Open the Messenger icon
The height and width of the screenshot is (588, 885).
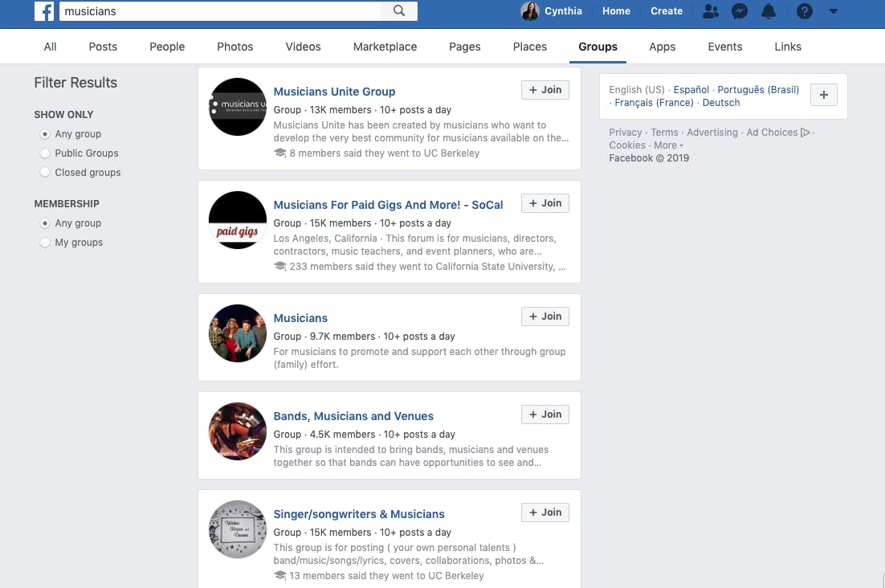tap(740, 10)
